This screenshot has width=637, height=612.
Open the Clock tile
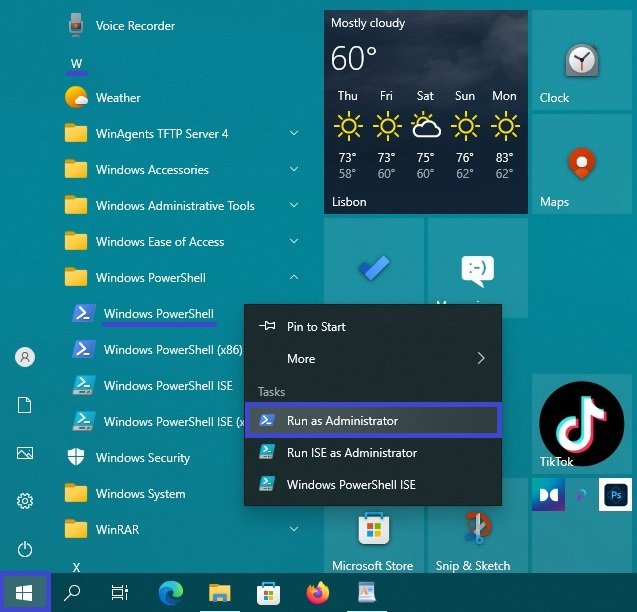[582, 60]
